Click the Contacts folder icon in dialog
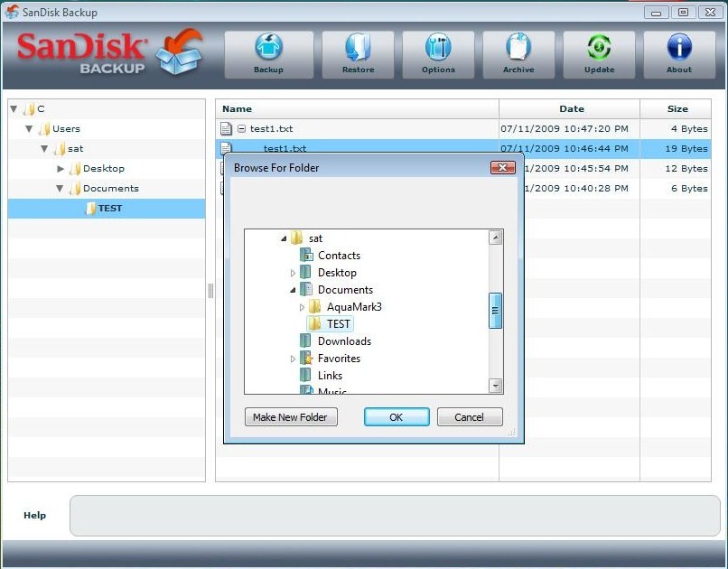The image size is (728, 569). coord(306,256)
